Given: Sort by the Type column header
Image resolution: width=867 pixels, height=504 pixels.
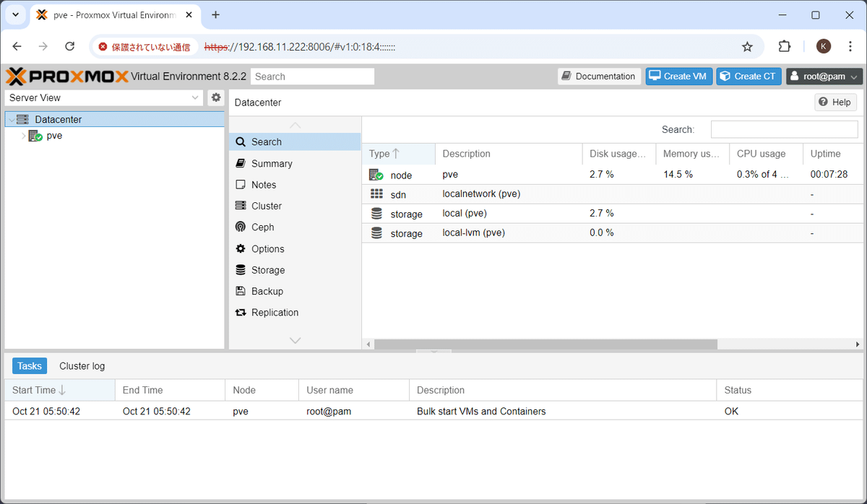Looking at the screenshot, I should pos(399,154).
